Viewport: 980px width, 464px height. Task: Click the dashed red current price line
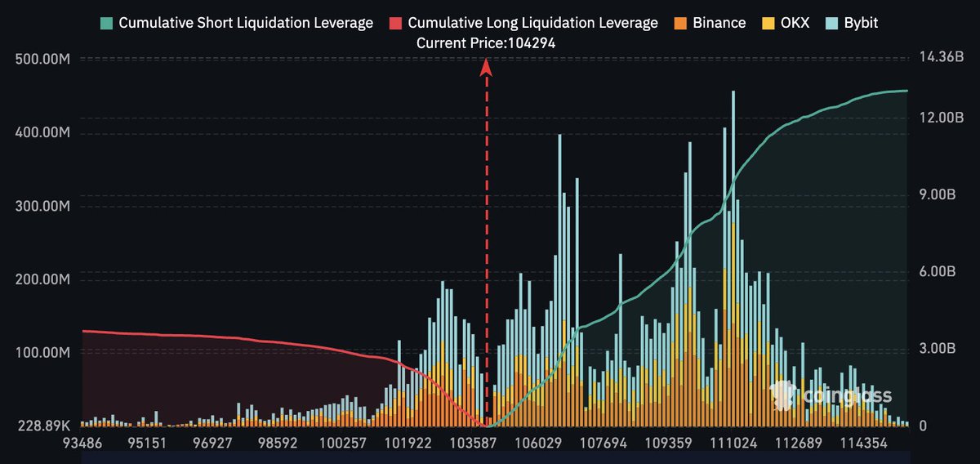click(x=486, y=245)
